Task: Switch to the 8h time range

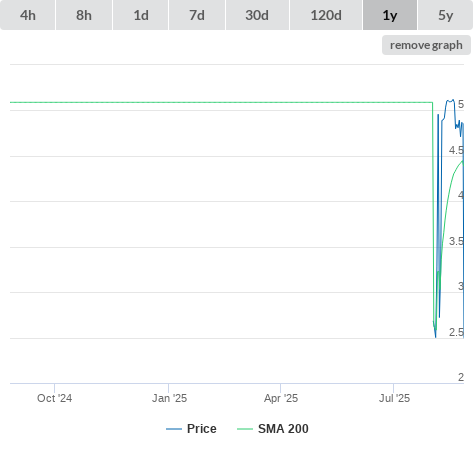Action: (84, 15)
